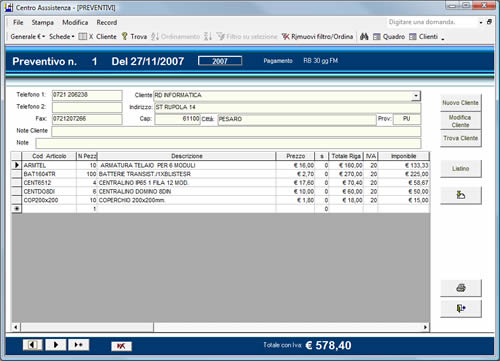Select the BAT1604TR row selector
Viewport: 500px width, 361px height.
pyautogui.click(x=17, y=174)
